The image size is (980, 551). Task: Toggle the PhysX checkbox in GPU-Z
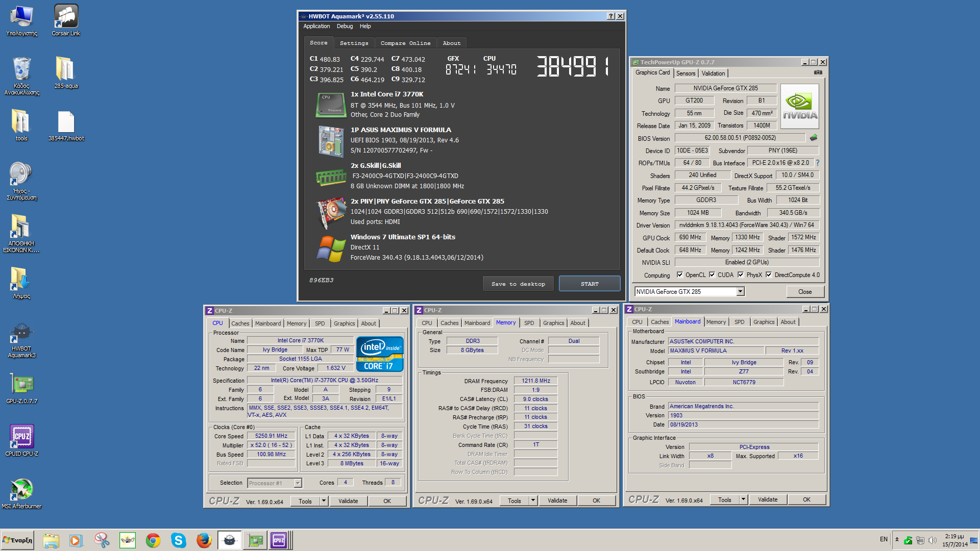[741, 275]
